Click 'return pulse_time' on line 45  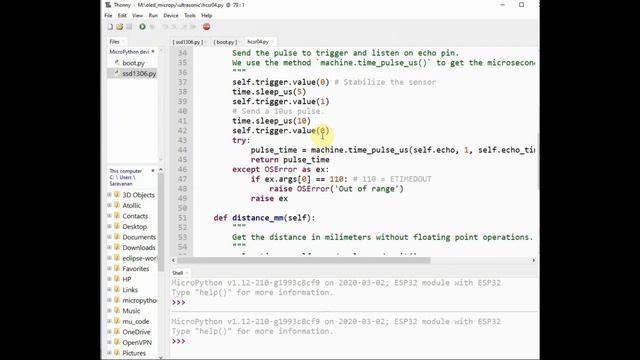[290, 160]
